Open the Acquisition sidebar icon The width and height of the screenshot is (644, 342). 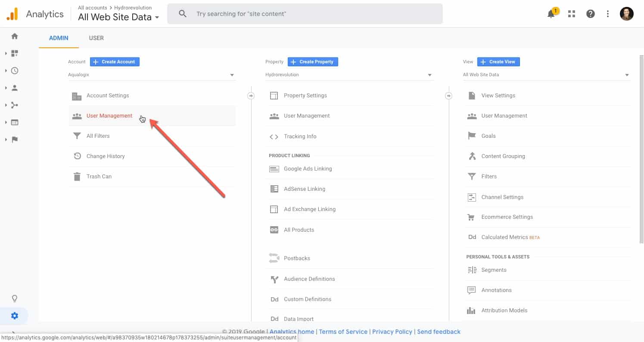pyautogui.click(x=15, y=105)
